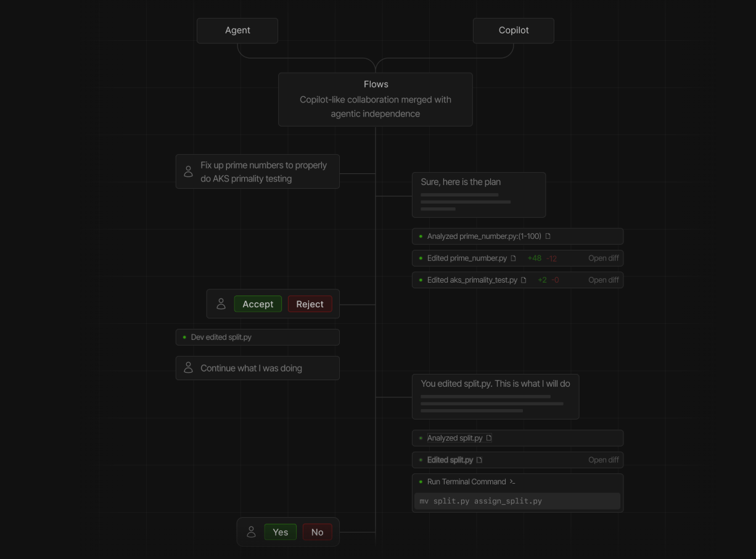
Task: Click user icon in Continue what I was doing
Action: click(189, 368)
